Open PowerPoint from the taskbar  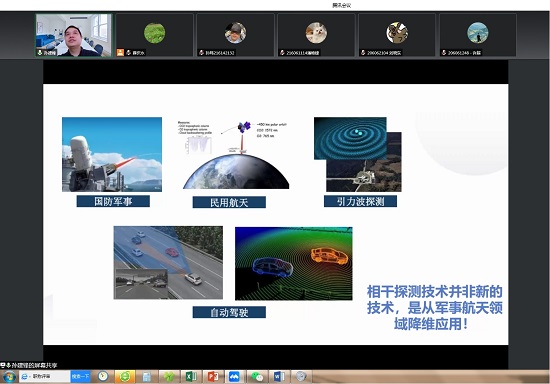pos(213,377)
